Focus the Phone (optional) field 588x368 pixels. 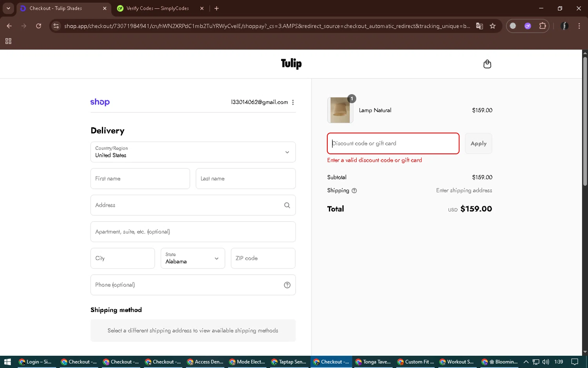point(193,285)
